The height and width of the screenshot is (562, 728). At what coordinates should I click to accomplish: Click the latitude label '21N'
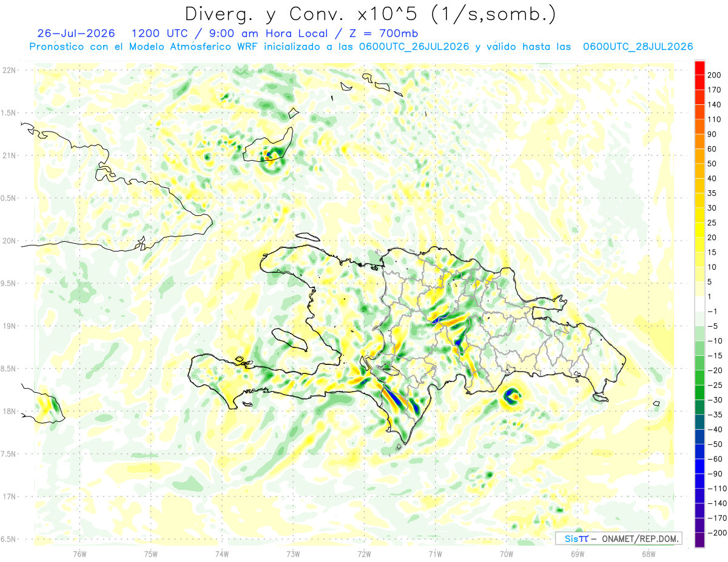tap(8, 155)
